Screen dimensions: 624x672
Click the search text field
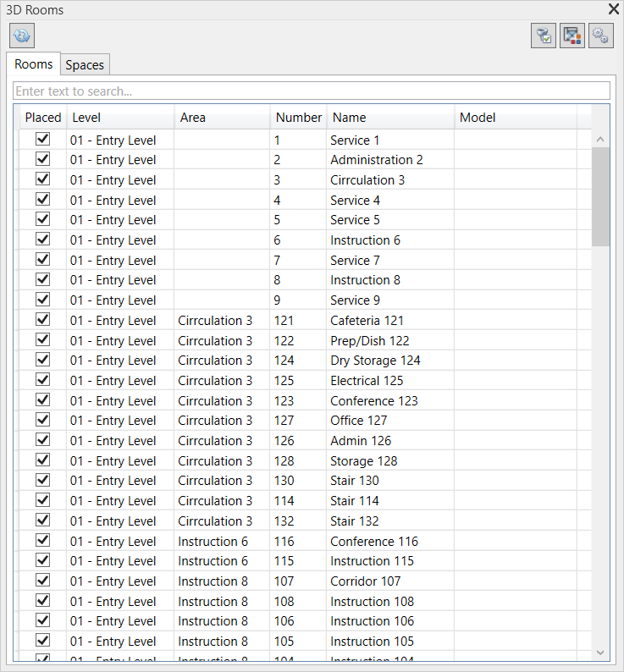coord(312,91)
